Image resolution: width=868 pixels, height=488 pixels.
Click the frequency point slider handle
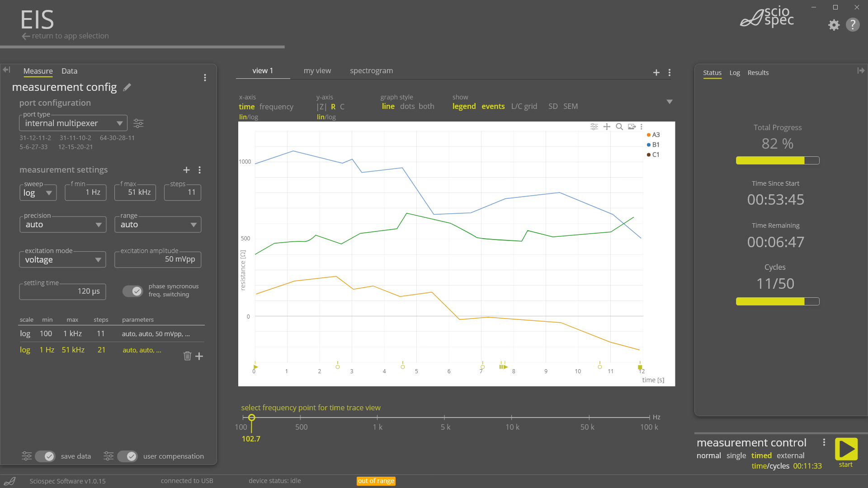[x=252, y=418]
